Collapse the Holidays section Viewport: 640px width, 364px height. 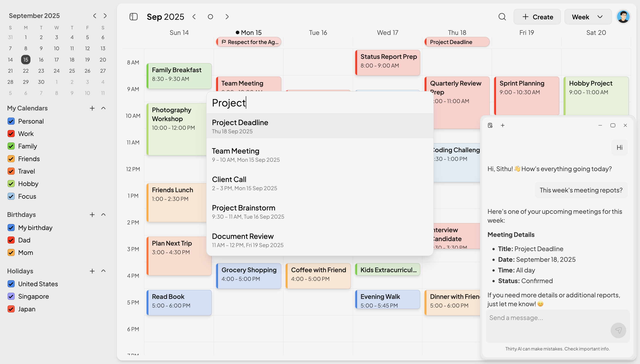[103, 271]
